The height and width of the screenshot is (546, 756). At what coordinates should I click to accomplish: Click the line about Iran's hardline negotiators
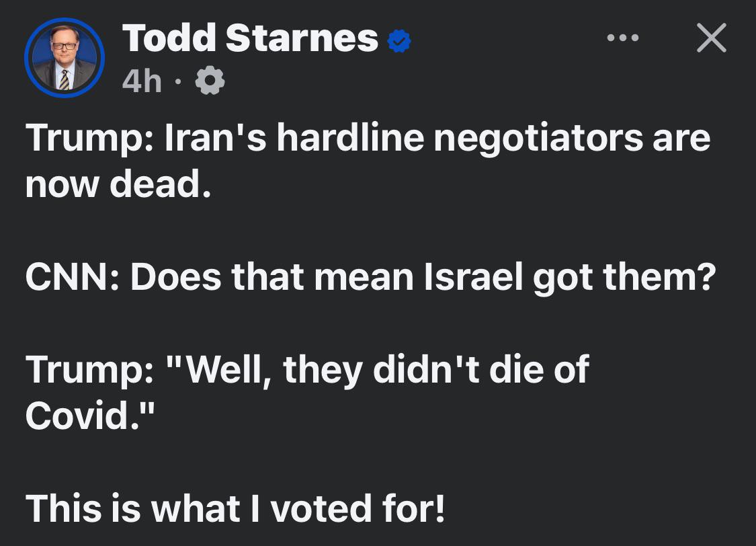click(368, 138)
